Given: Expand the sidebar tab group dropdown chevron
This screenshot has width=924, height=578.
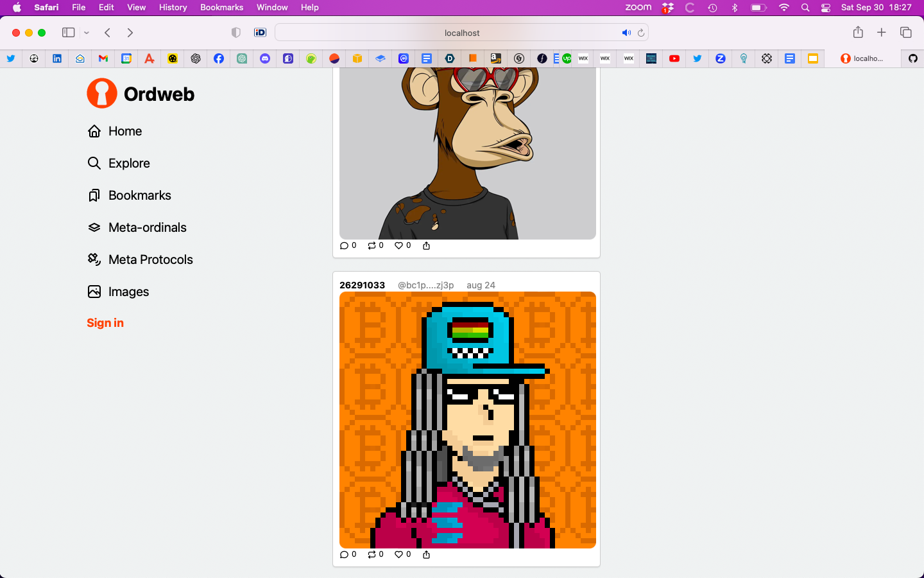Looking at the screenshot, I should coord(87,33).
